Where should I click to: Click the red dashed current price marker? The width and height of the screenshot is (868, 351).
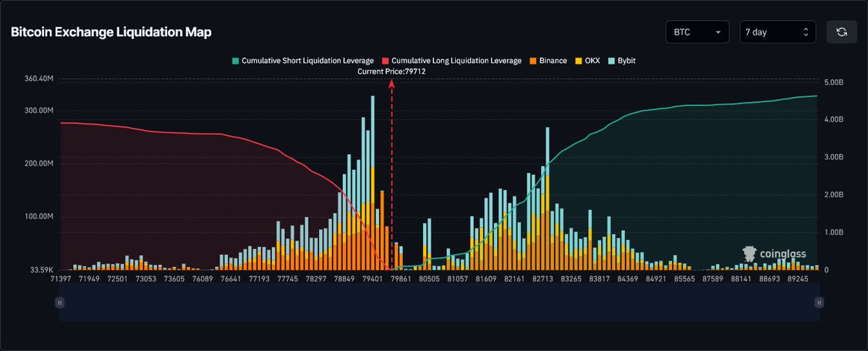click(x=391, y=174)
